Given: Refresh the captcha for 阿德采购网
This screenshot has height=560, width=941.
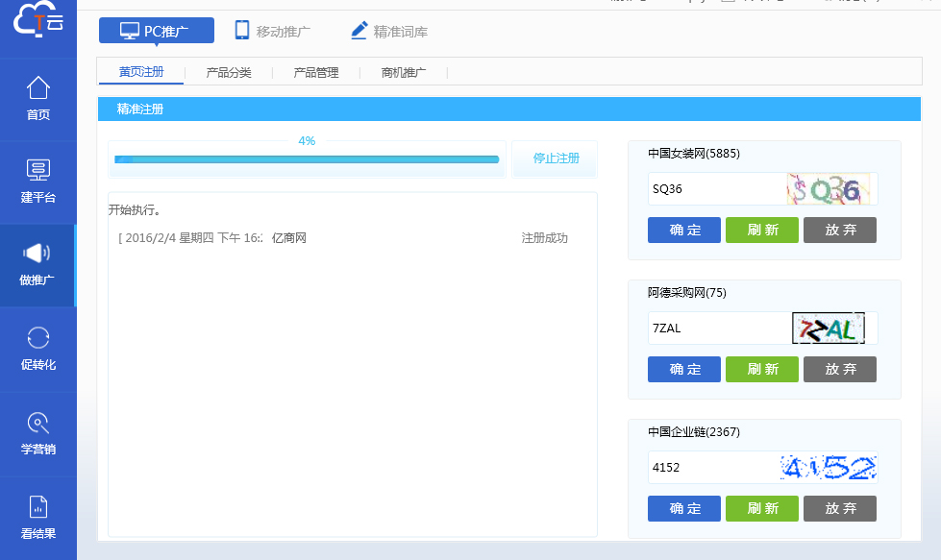Looking at the screenshot, I should [x=761, y=370].
